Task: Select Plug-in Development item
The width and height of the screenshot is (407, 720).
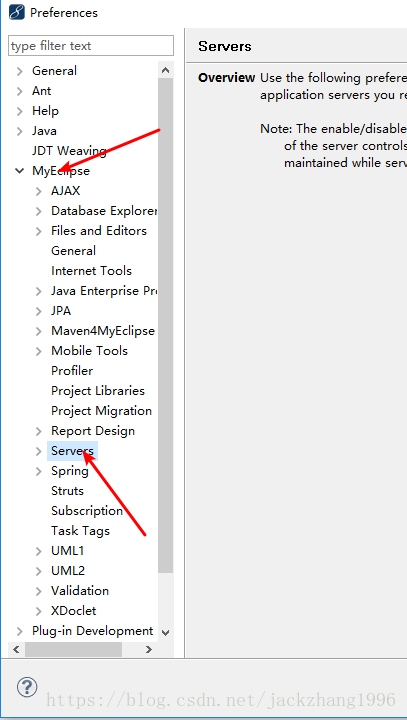Action: pyautogui.click(x=92, y=631)
